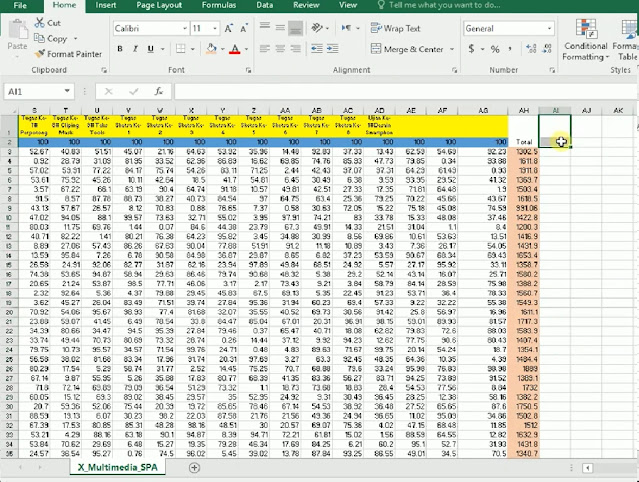Open Clipboard dialog launcher
Viewport: 639px width, 482px height.
pos(104,70)
